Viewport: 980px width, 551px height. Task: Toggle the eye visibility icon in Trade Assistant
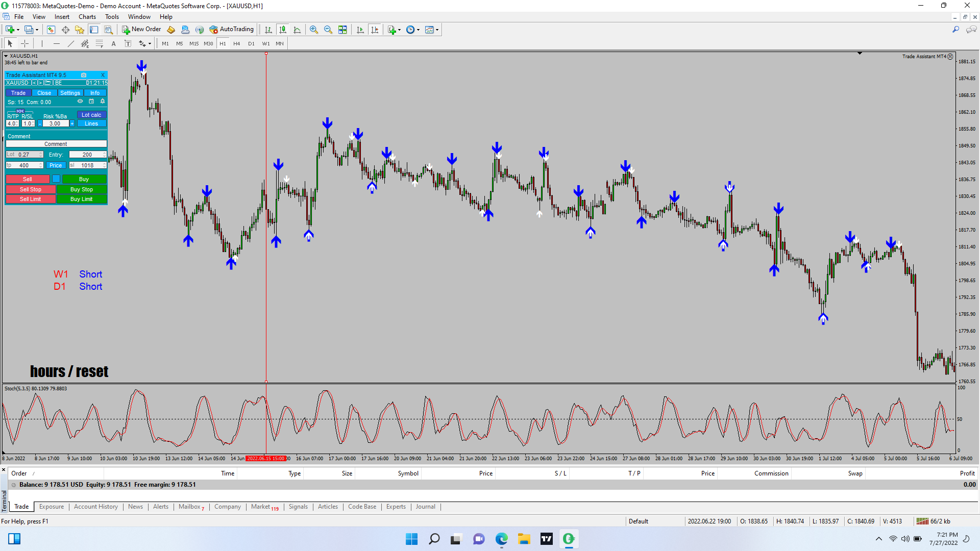click(80, 102)
